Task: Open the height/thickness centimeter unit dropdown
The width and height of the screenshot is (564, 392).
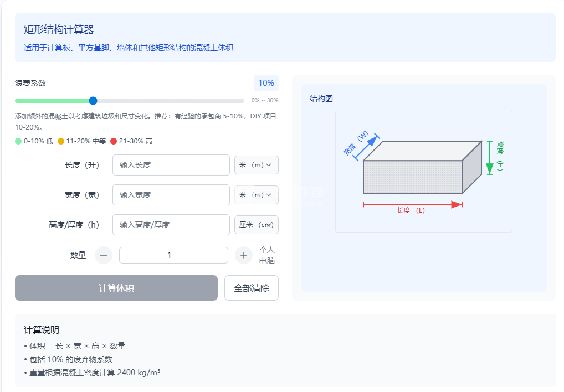Action: 257,225
